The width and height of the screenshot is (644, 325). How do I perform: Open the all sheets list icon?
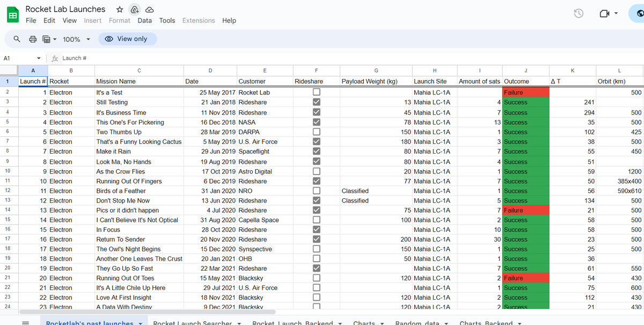tap(25, 323)
